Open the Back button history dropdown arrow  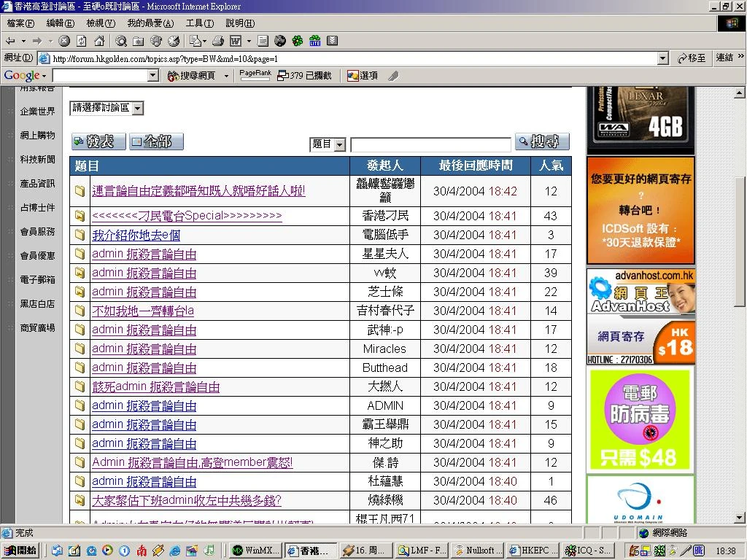(23, 41)
